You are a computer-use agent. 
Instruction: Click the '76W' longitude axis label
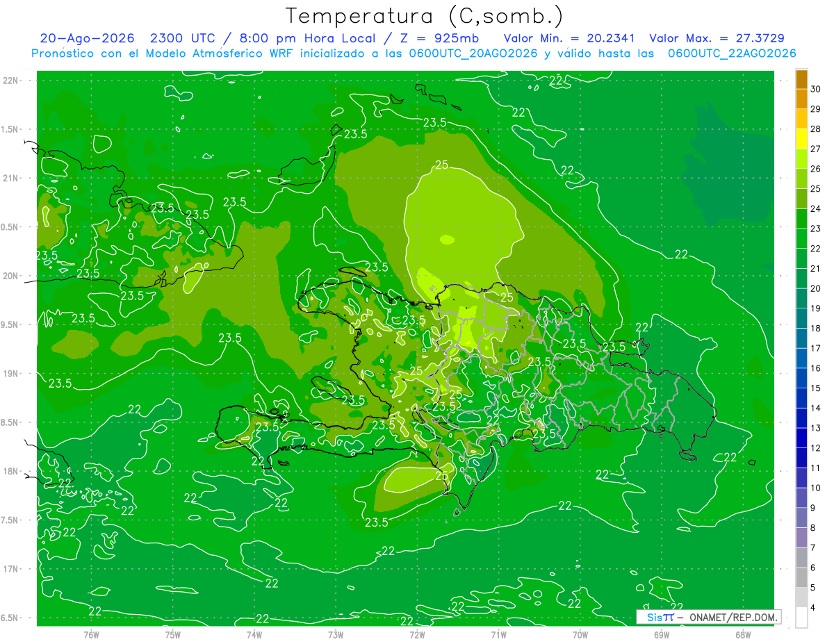click(91, 634)
